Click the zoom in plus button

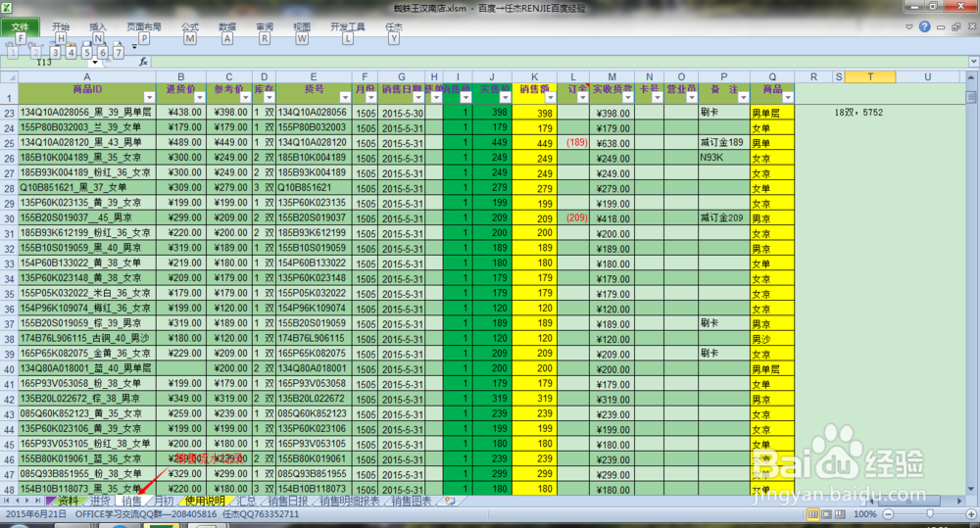coord(970,514)
